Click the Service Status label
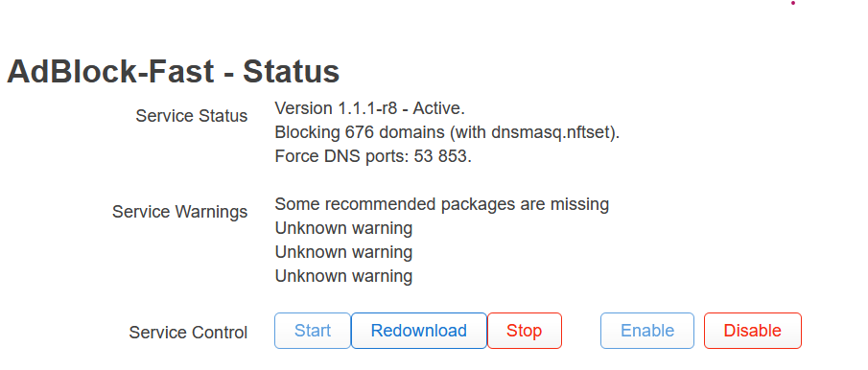868x370 pixels. pyautogui.click(x=192, y=116)
